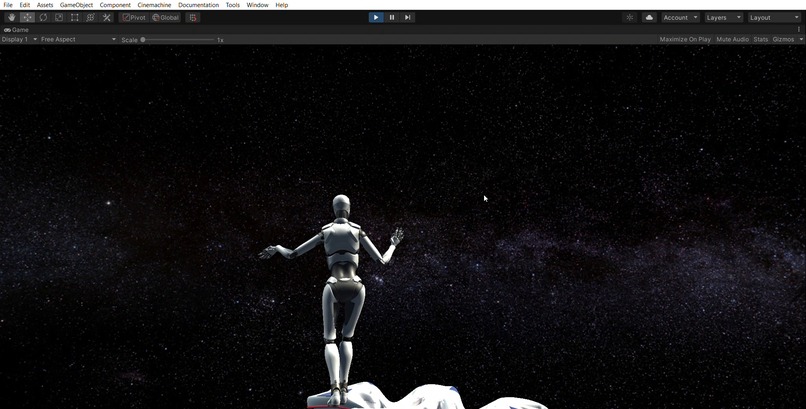806x409 pixels.
Task: Open the Window menu
Action: point(258,5)
